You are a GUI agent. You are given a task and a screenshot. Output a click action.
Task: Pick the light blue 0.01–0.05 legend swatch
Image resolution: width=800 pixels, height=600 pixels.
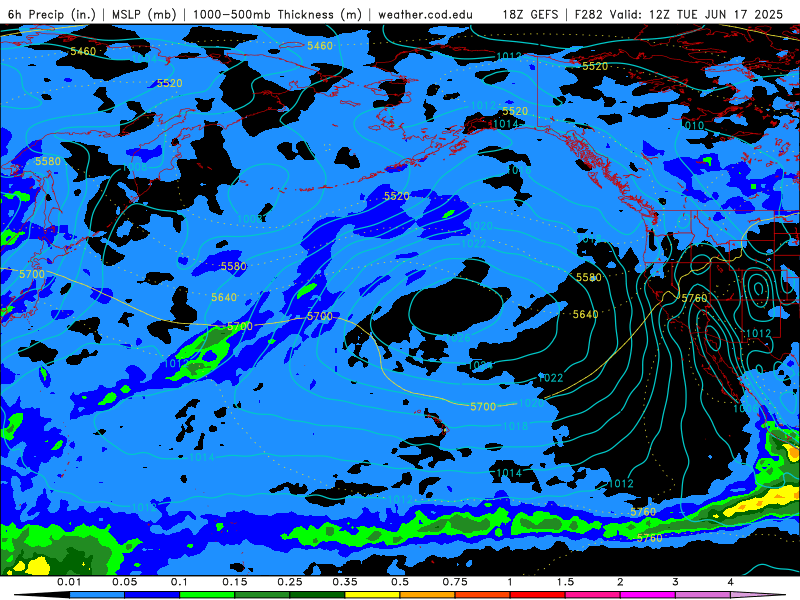coord(97,595)
